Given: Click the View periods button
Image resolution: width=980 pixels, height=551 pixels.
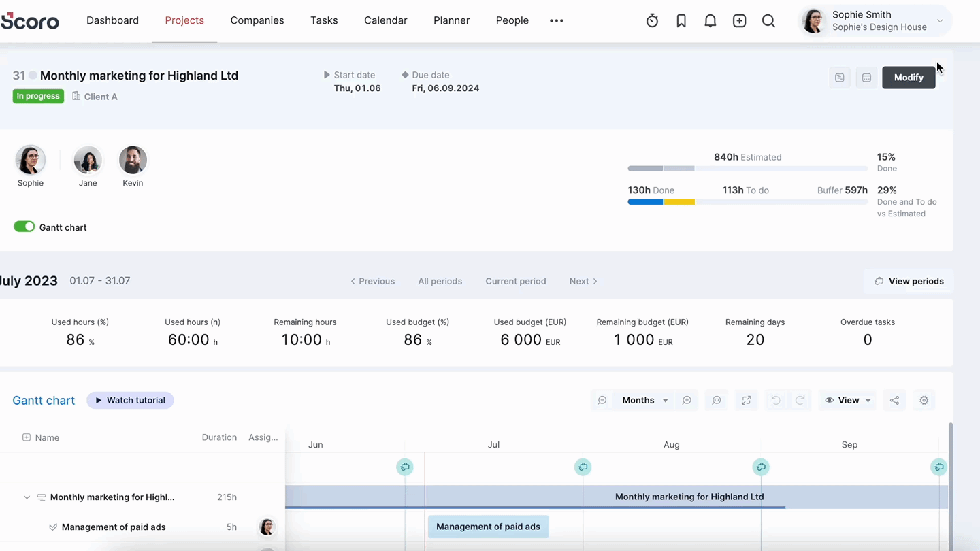Looking at the screenshot, I should (909, 281).
